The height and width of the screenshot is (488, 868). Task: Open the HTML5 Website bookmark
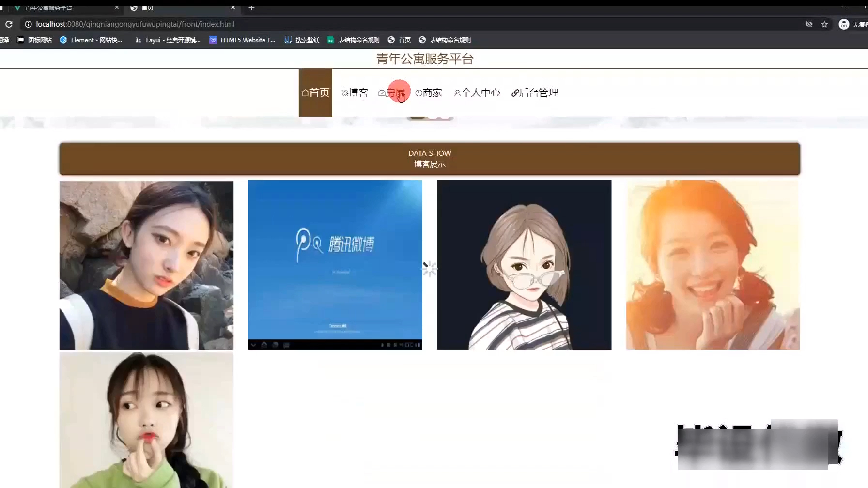(242, 40)
